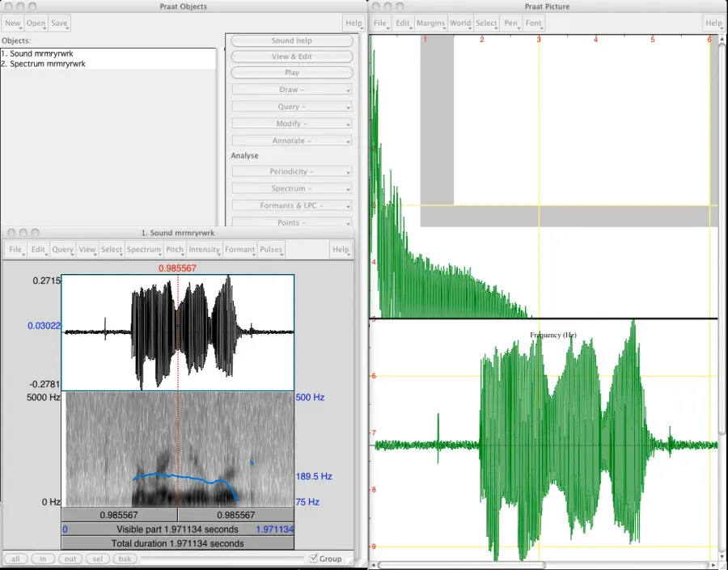Open Spectrum menu in Sound editor window
This screenshot has height=570, width=728.
coord(144,250)
